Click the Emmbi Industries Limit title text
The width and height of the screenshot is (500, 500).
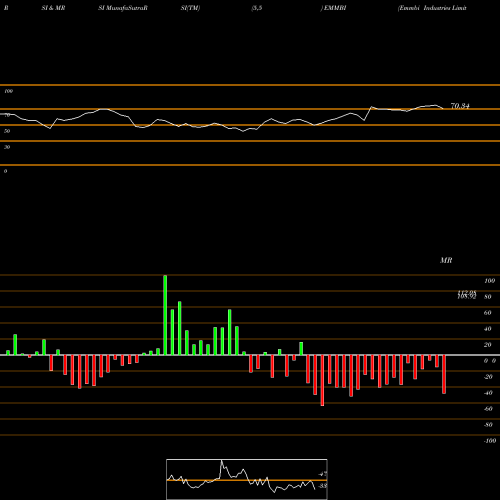(432, 8)
